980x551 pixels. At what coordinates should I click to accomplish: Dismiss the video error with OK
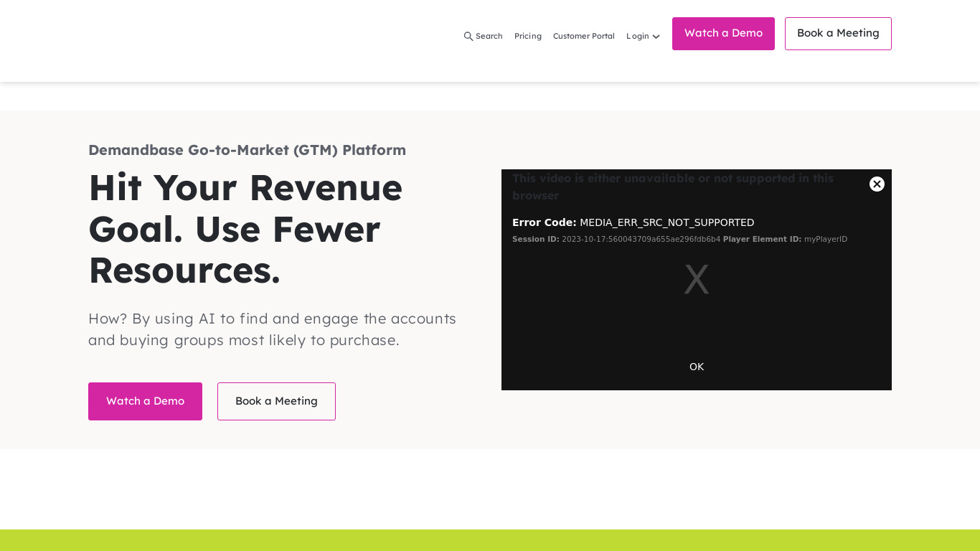tap(697, 367)
